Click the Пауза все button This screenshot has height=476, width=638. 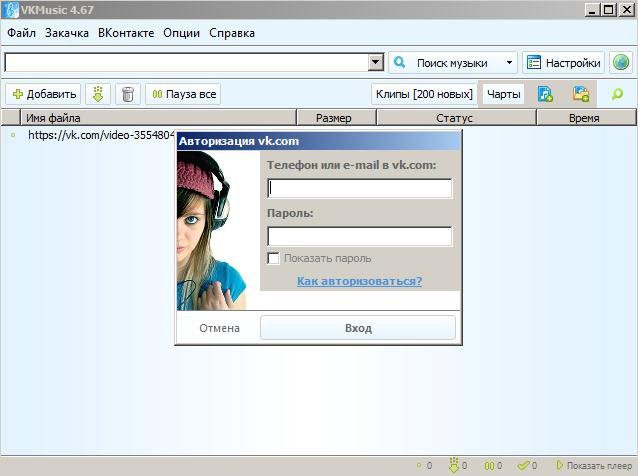(183, 94)
